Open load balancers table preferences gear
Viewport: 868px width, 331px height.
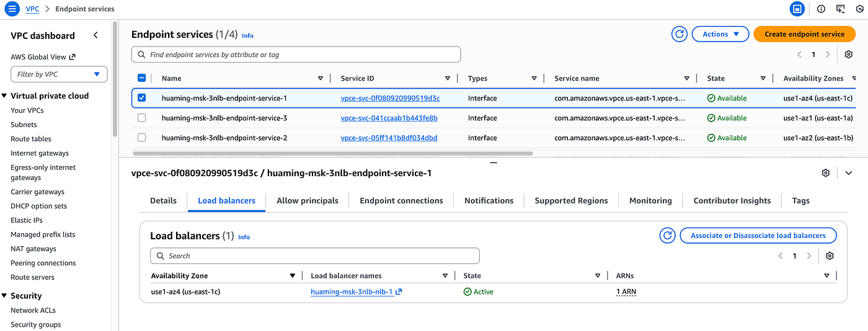coord(830,256)
